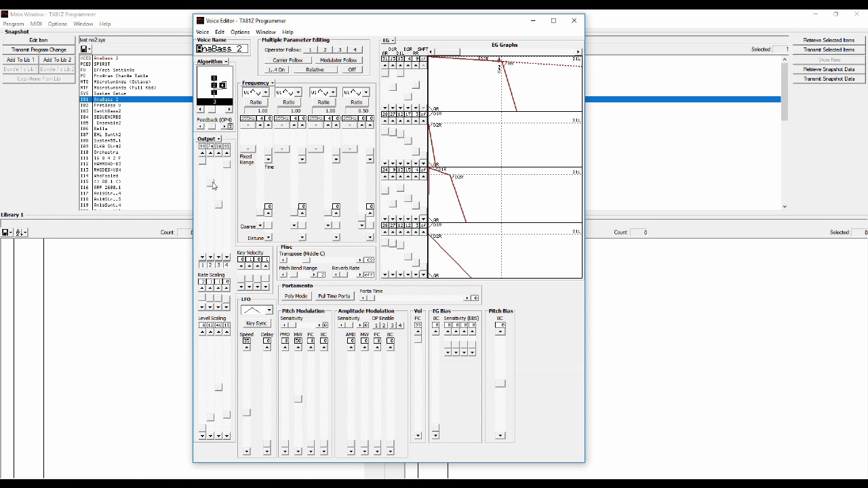868x488 pixels.
Task: Click the Vol FC up arrow
Action: 418,332
